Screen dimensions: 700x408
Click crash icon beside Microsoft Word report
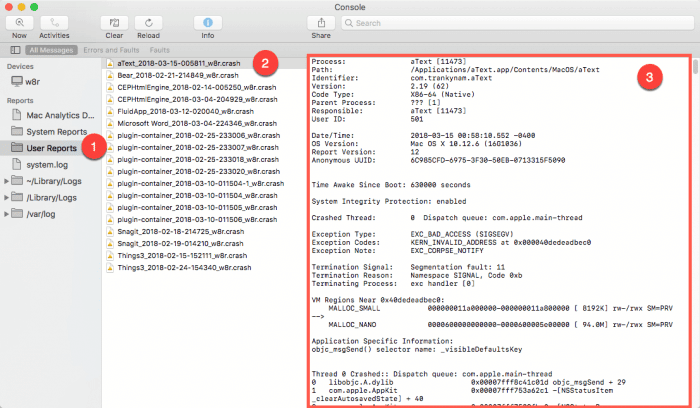110,124
